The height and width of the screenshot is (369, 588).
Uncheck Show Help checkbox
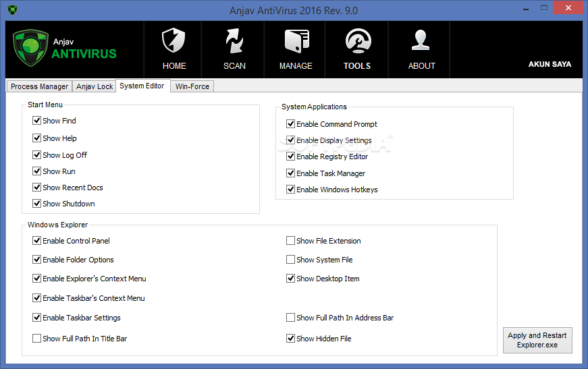36,138
